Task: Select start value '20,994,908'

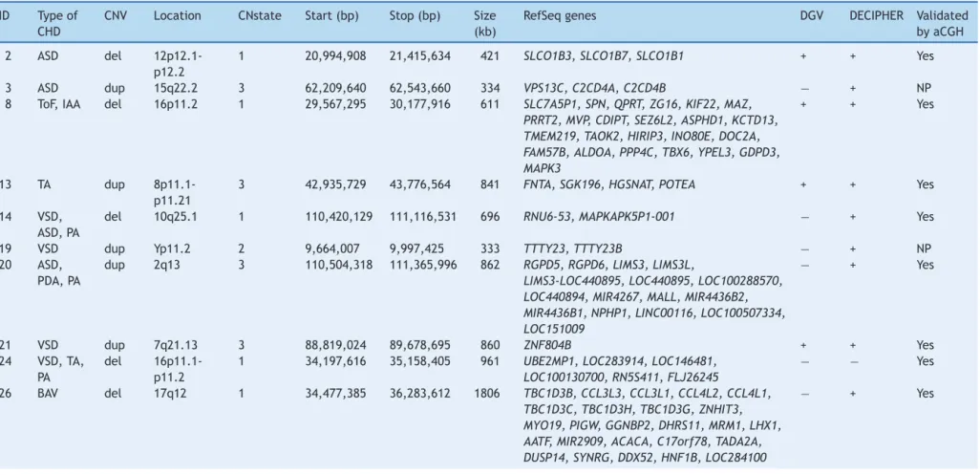Action: [x=335, y=56]
